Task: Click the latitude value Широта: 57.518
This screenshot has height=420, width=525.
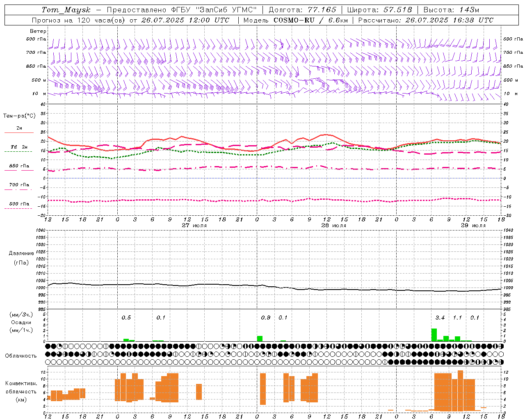Action: click(379, 10)
